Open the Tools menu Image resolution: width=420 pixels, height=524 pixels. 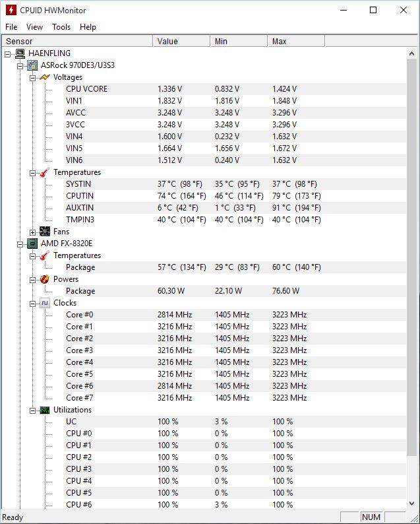[61, 27]
